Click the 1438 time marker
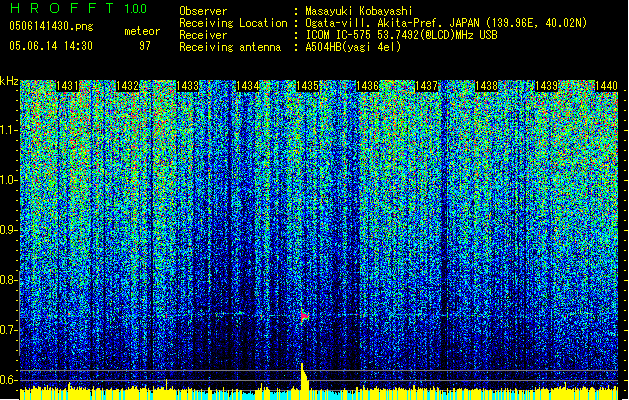Image resolution: width=629 pixels, height=400 pixels. (487, 86)
